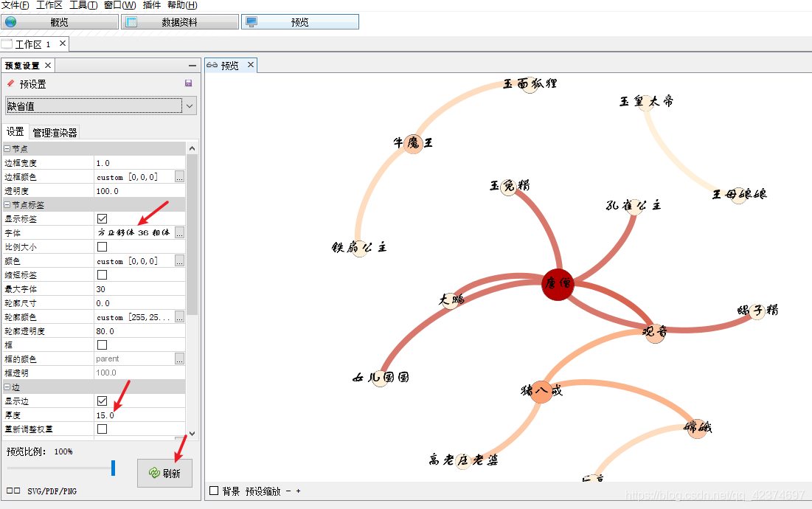Toggle the 显示边 checkbox
Screen dimensions: 812x509
102,401
